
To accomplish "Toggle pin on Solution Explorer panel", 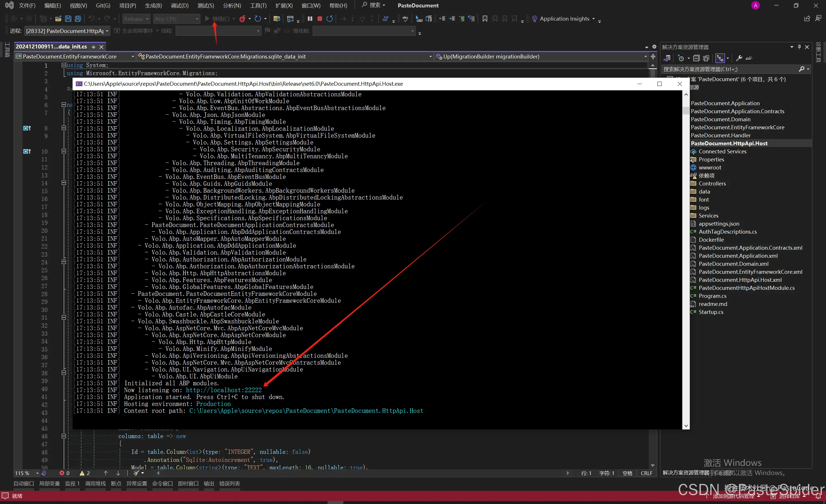I will point(799,47).
